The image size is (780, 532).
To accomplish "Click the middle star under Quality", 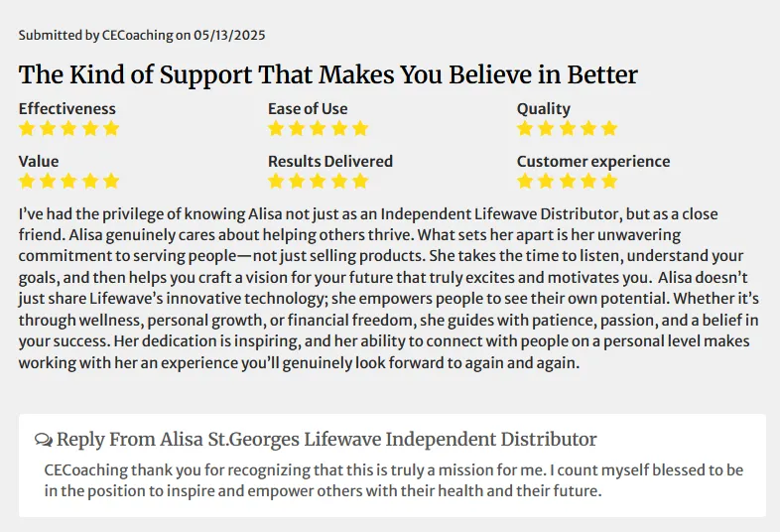I will [x=567, y=128].
